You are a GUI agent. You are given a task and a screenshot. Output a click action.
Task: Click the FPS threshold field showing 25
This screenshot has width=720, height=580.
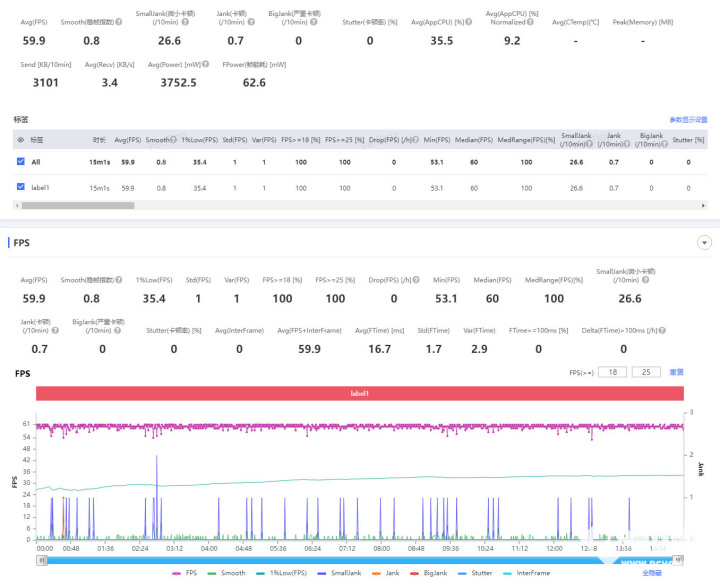tap(646, 372)
